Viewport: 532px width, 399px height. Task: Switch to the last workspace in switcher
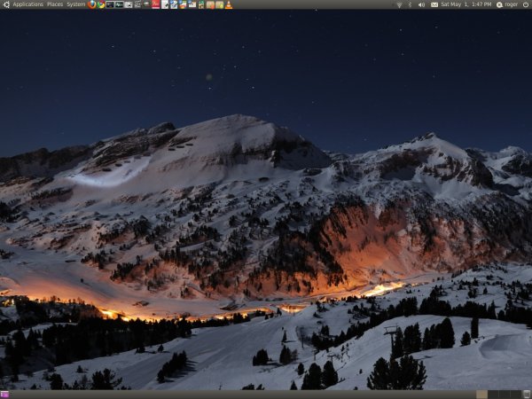pos(515,394)
